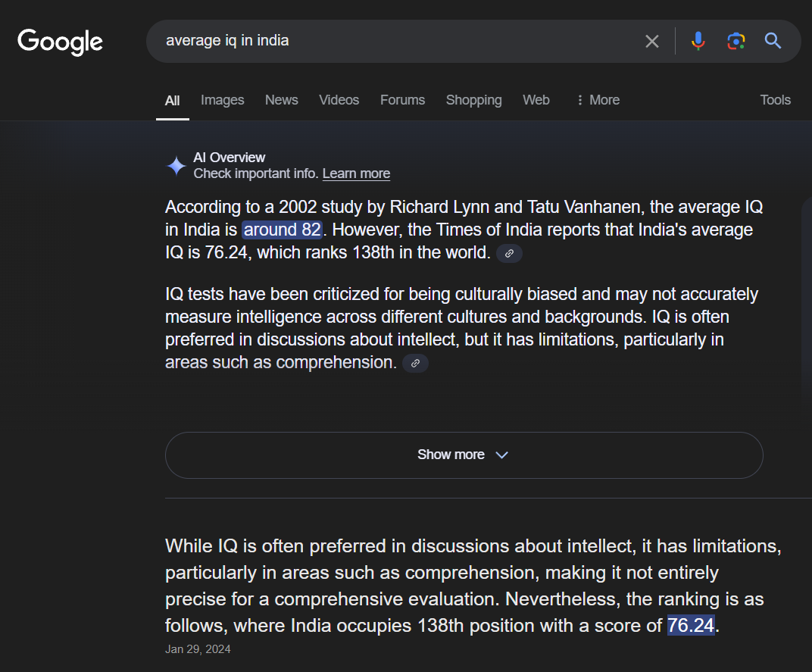Click the highlighted 'around 82' text
The height and width of the screenshot is (672, 812).
(283, 230)
